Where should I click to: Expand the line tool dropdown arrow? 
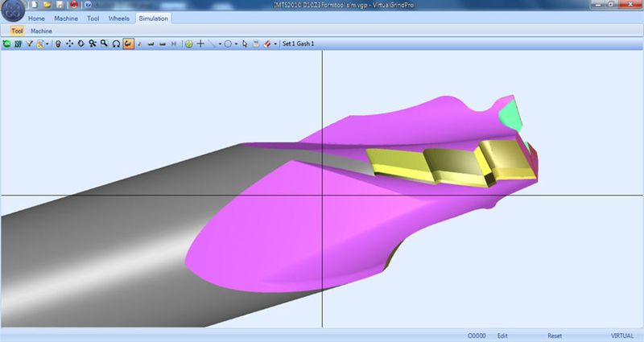point(220,44)
